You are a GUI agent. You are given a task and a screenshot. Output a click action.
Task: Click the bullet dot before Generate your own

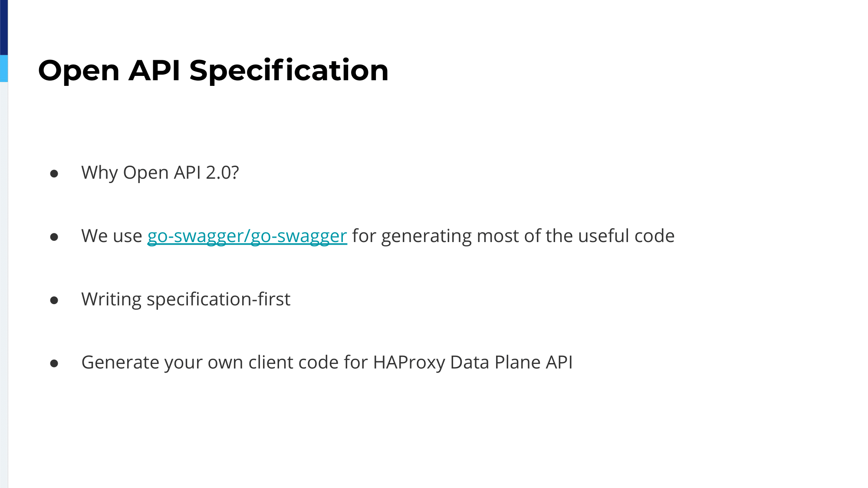(x=54, y=363)
